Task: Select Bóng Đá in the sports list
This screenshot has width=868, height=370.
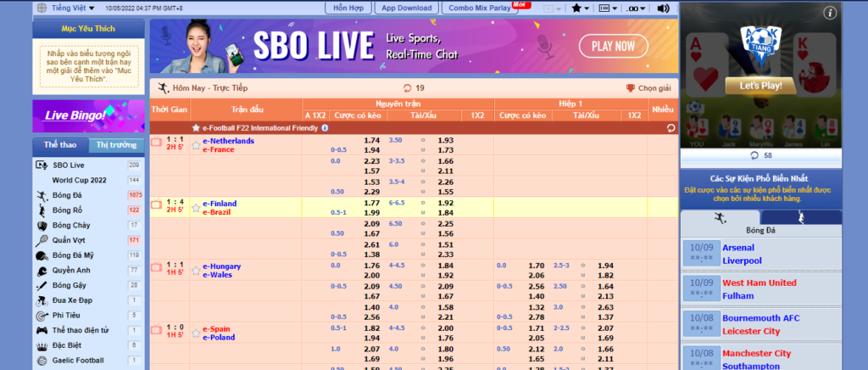Action: click(88, 195)
